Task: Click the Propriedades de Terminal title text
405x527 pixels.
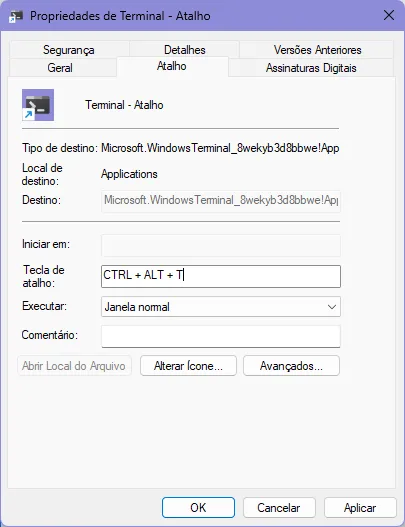Action: tap(120, 16)
